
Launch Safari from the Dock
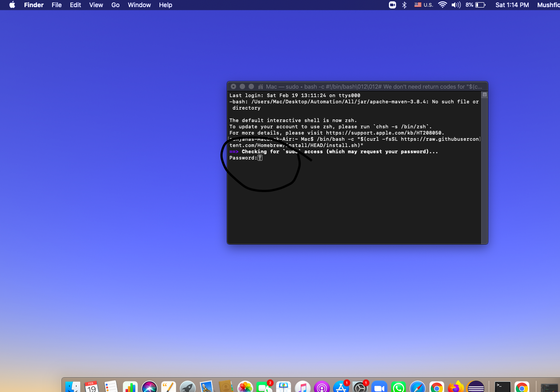[x=418, y=388]
